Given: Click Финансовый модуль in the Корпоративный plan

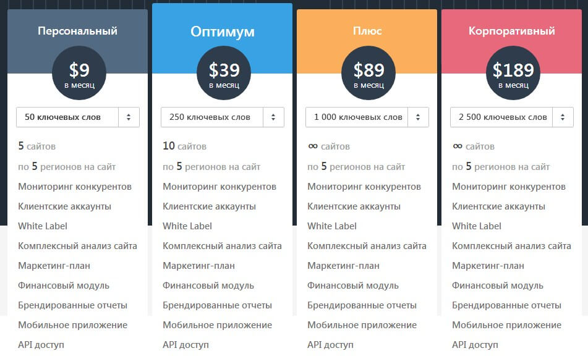Looking at the screenshot, I should point(497,286).
